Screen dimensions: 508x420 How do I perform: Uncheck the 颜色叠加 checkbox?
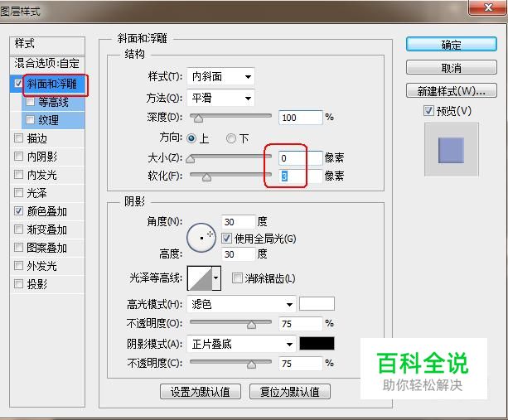pyautogui.click(x=18, y=211)
